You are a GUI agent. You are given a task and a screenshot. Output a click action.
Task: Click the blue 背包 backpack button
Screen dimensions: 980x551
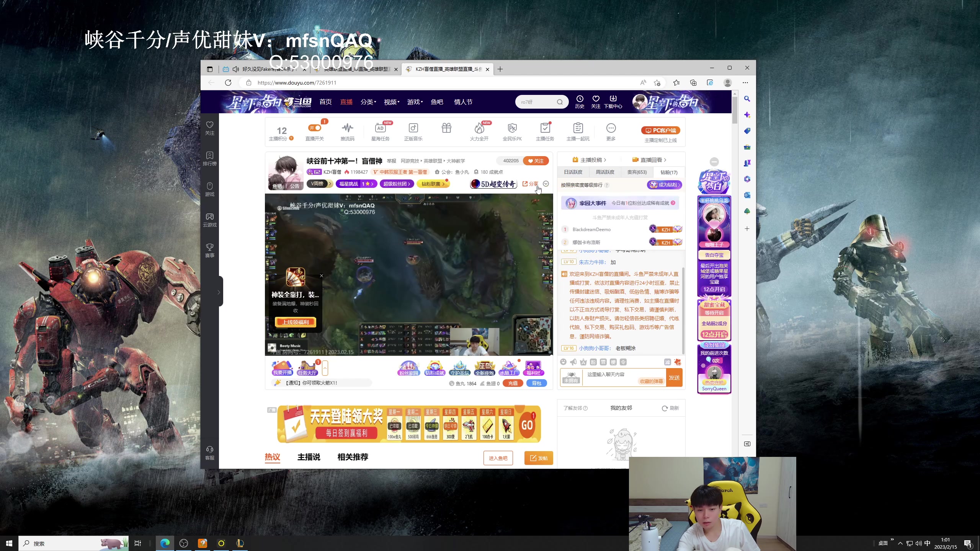(x=537, y=383)
